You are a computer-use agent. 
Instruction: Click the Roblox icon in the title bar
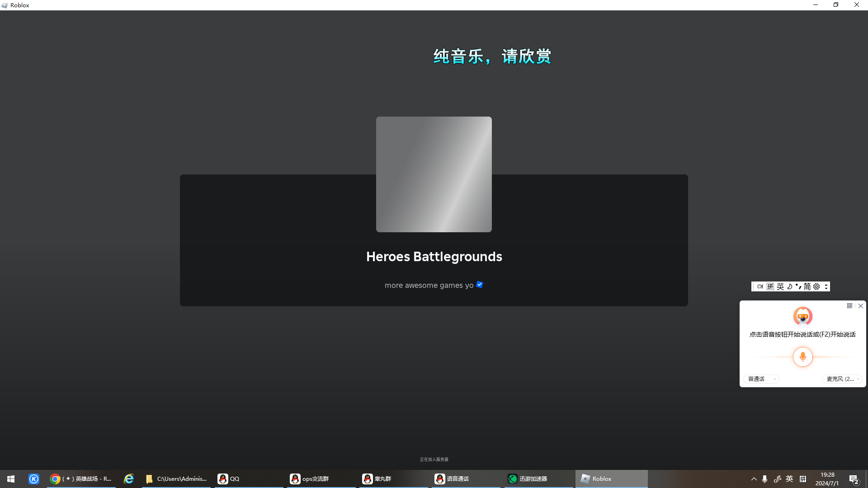tap(5, 5)
